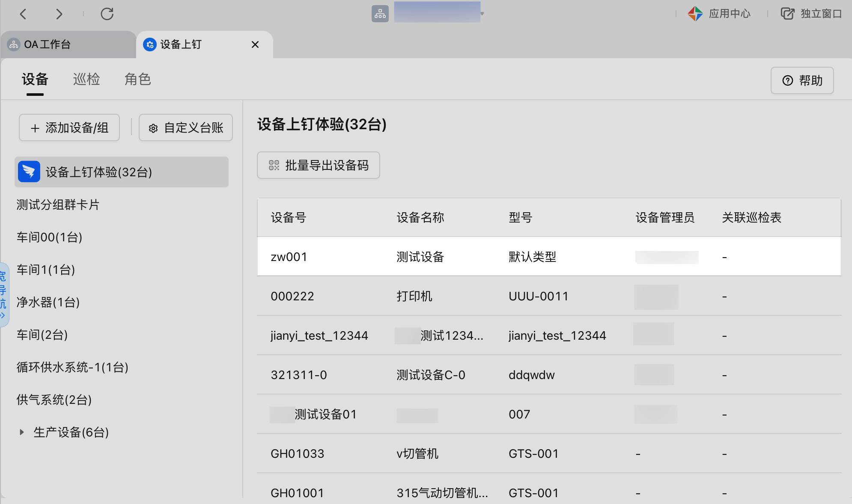
Task: Click the organization structure icon at top
Action: coord(380,14)
